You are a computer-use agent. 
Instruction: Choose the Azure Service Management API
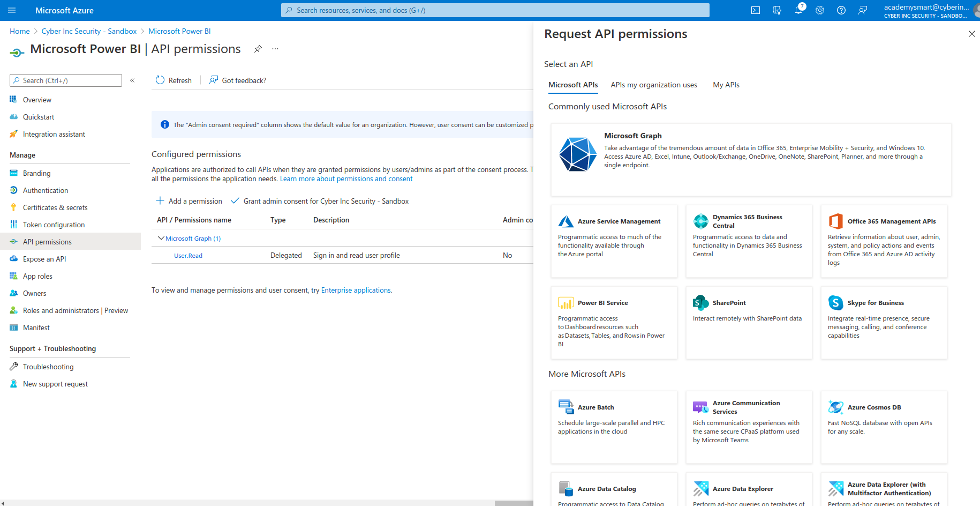[x=614, y=241]
